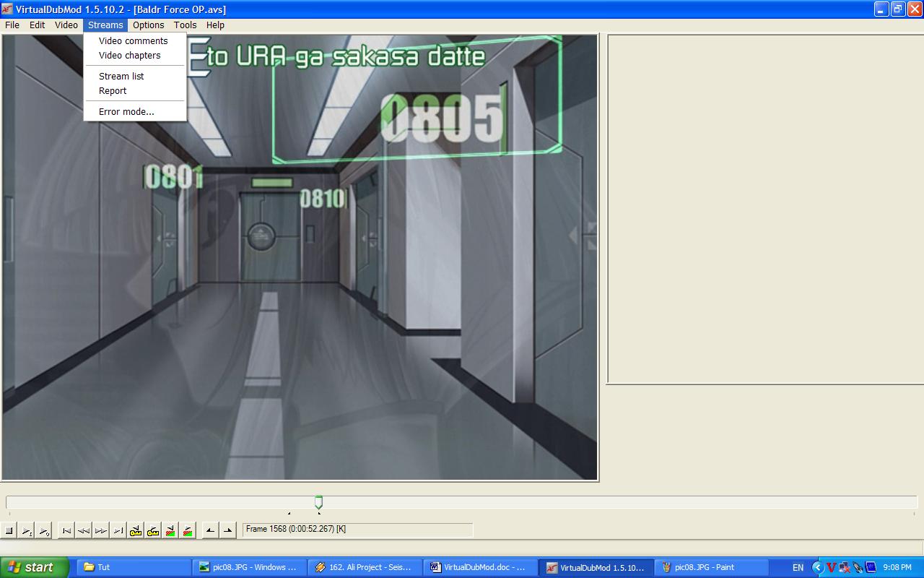924x578 pixels.
Task: Jump to the end of the video
Action: [118, 530]
